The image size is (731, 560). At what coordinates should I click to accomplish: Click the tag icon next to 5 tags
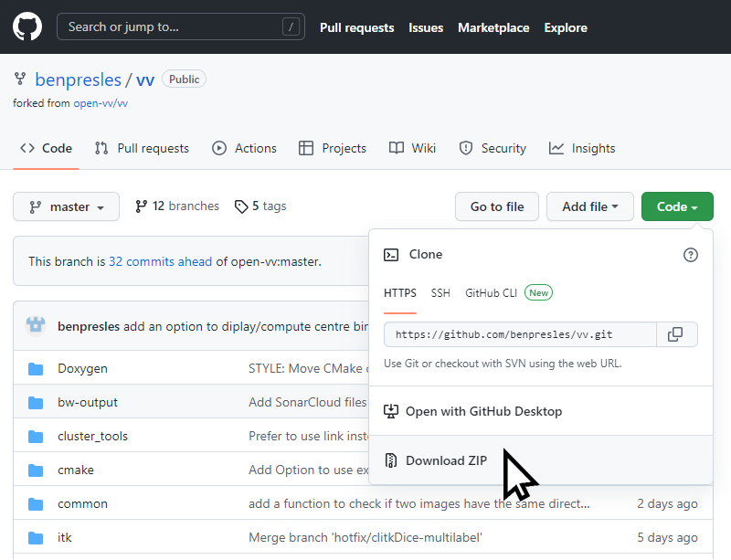point(241,206)
